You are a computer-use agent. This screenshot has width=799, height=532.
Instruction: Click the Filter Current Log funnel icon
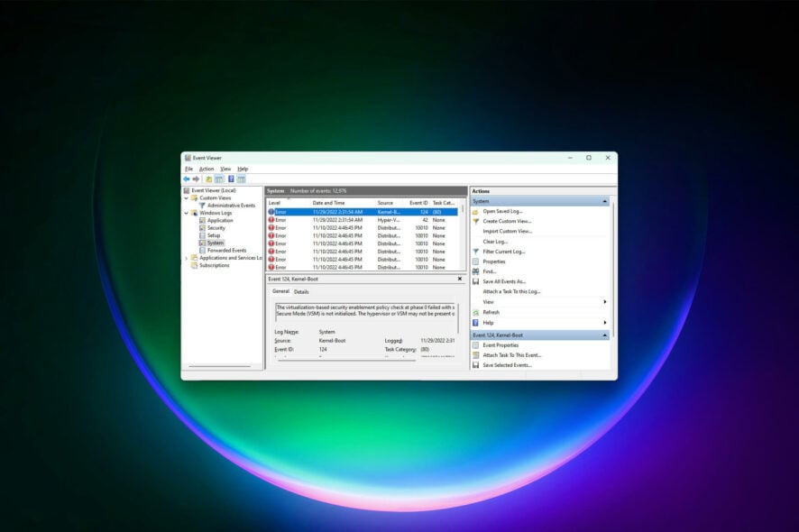475,252
